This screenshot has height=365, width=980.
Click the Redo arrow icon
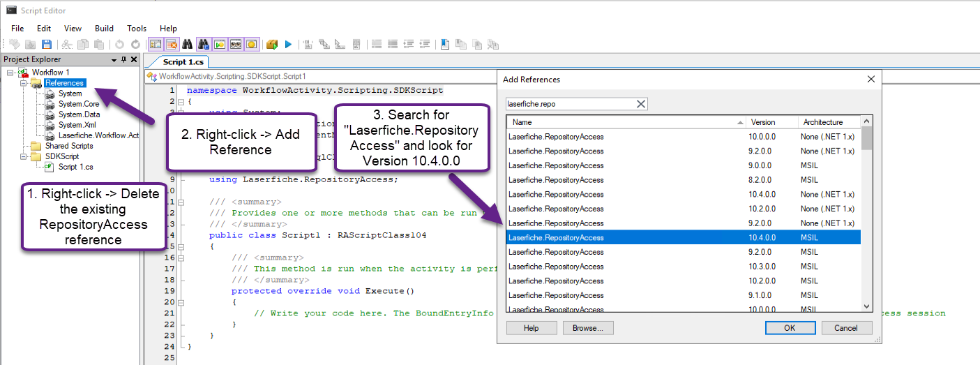135,44
